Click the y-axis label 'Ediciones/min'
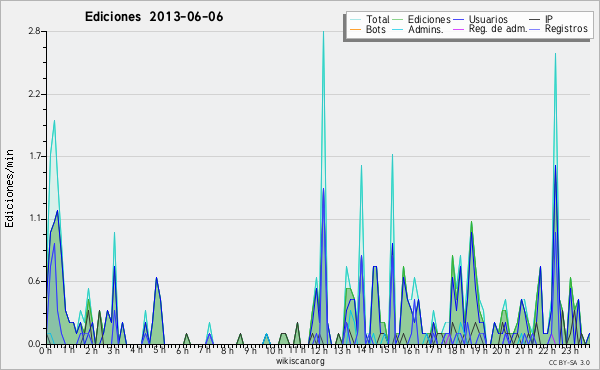Image resolution: width=600 pixels, height=370 pixels. click(x=9, y=188)
